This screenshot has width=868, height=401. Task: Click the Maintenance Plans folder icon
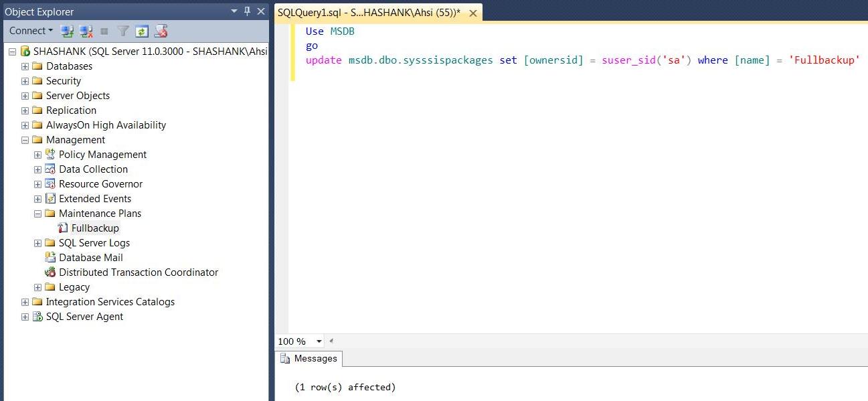click(50, 214)
